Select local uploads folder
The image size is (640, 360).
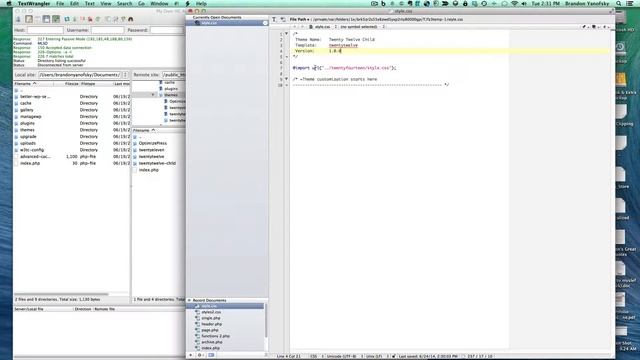[28, 143]
